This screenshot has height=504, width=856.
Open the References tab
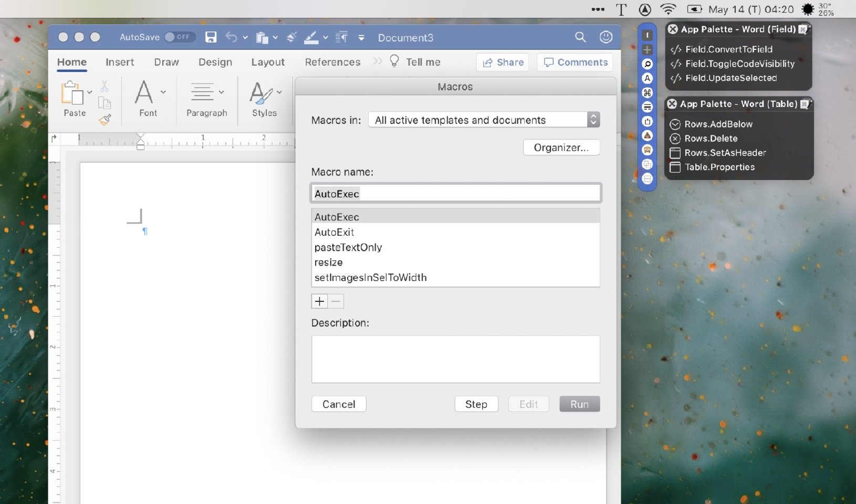point(332,62)
